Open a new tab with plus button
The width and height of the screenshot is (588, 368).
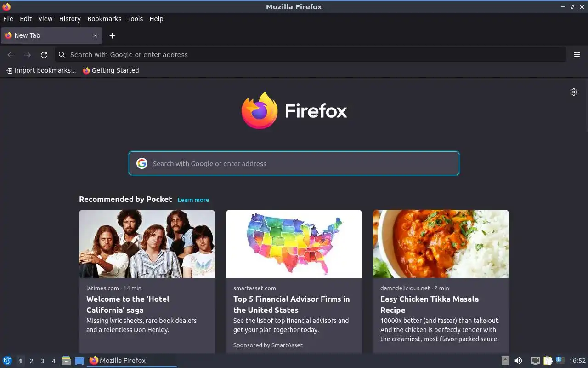[x=112, y=35]
